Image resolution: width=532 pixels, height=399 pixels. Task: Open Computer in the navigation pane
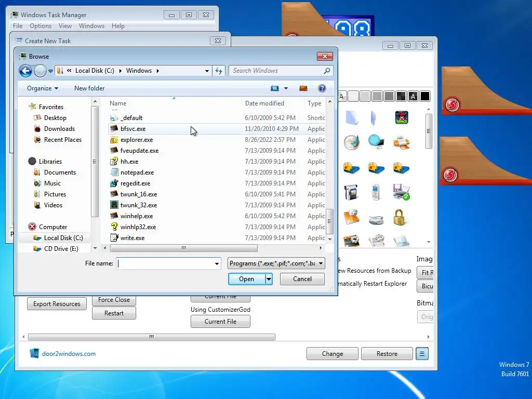click(53, 227)
